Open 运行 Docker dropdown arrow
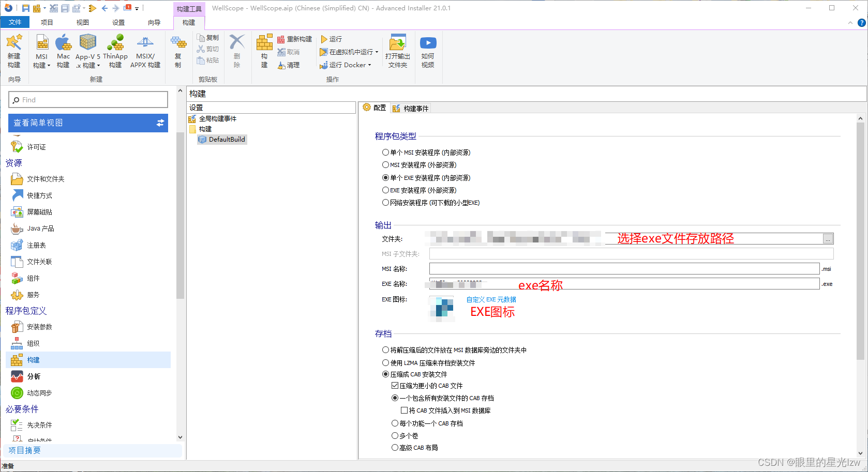This screenshot has height=472, width=868. [x=369, y=65]
